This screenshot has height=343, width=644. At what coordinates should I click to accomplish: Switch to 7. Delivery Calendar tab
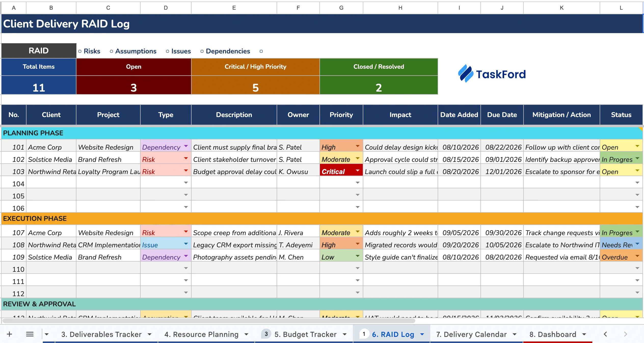pyautogui.click(x=471, y=334)
